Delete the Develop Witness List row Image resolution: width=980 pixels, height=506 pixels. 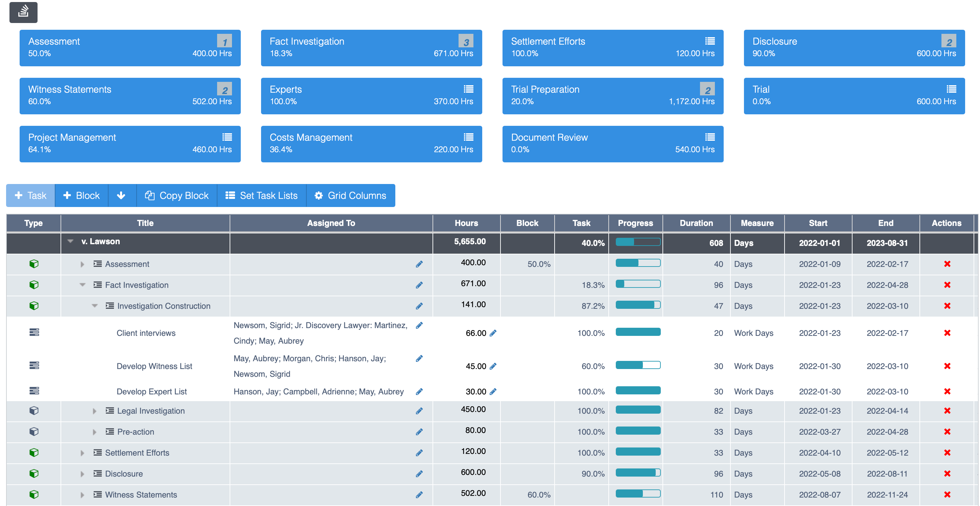(947, 366)
